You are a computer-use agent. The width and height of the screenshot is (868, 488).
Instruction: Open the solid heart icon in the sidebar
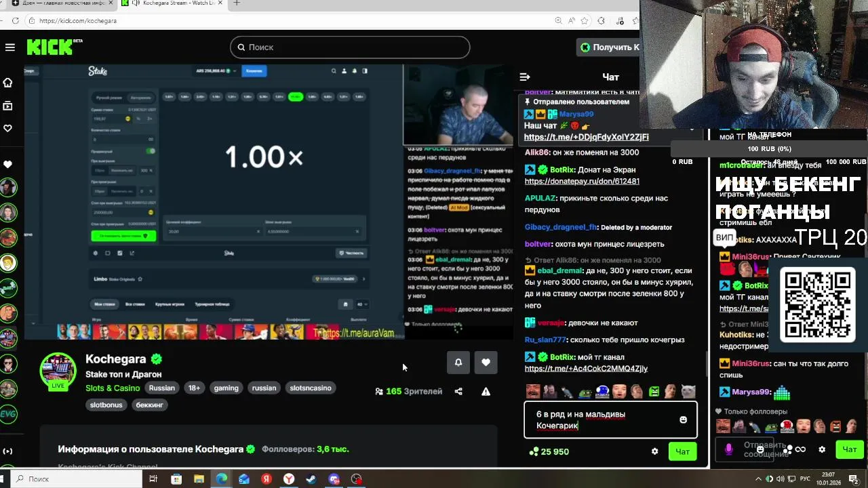click(8, 164)
